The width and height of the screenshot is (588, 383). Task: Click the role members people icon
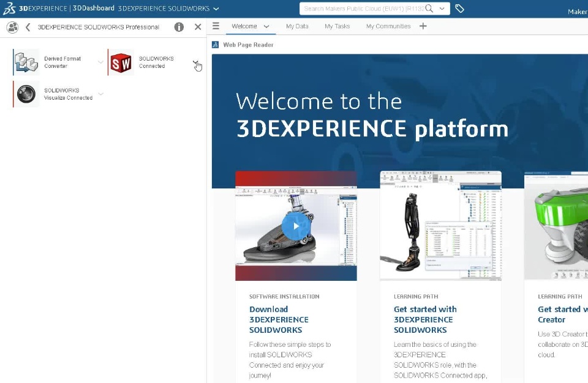(12, 27)
